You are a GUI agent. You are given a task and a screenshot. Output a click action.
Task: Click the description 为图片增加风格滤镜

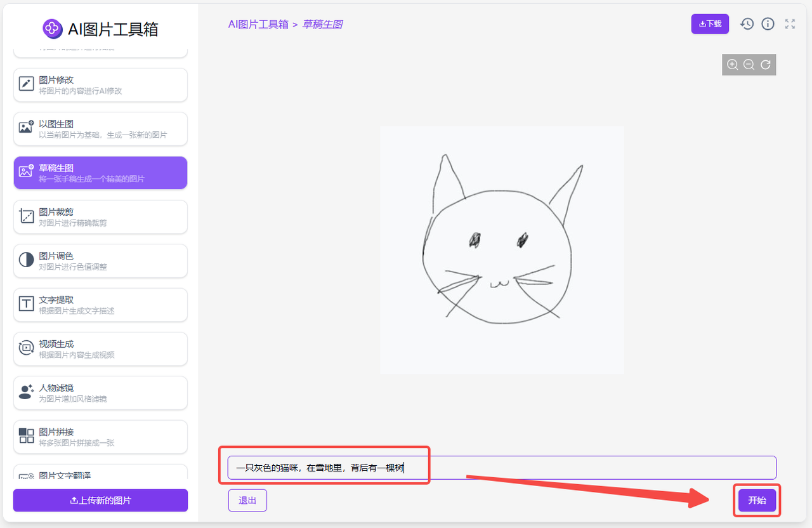73,399
